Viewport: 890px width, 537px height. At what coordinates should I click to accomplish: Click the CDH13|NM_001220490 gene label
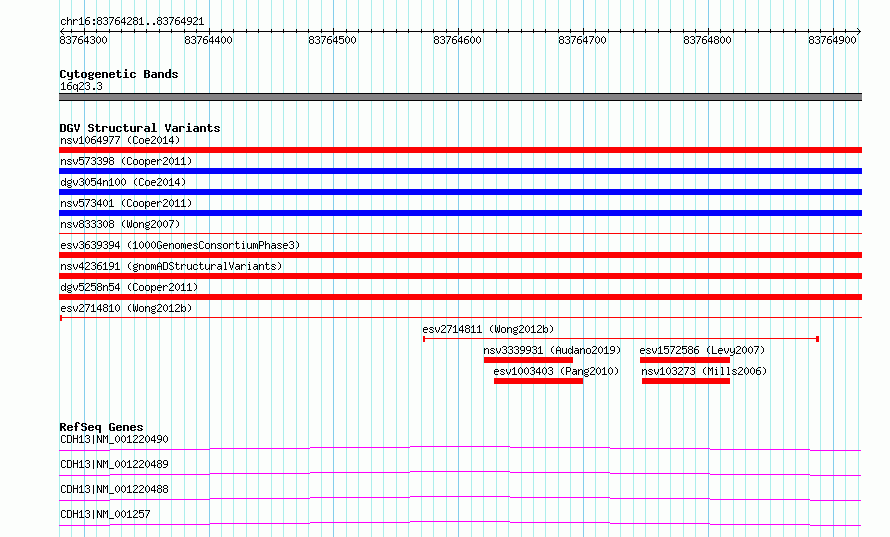click(114, 439)
